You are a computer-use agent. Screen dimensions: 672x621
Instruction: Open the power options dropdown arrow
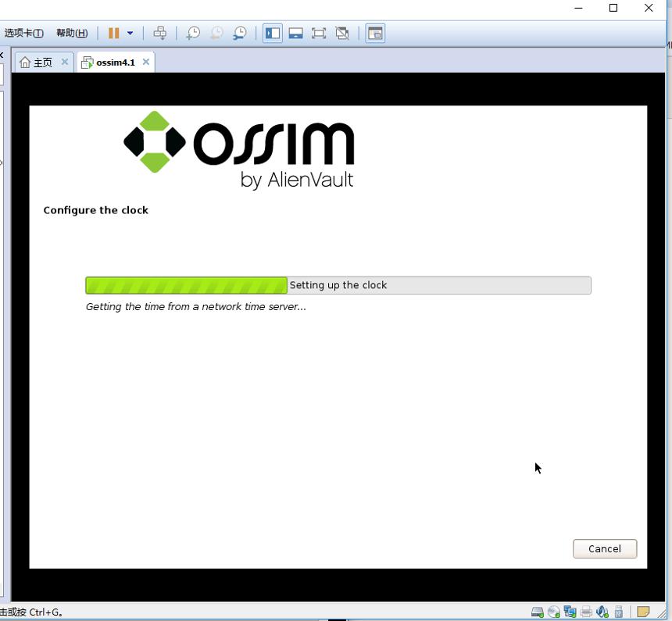(130, 33)
